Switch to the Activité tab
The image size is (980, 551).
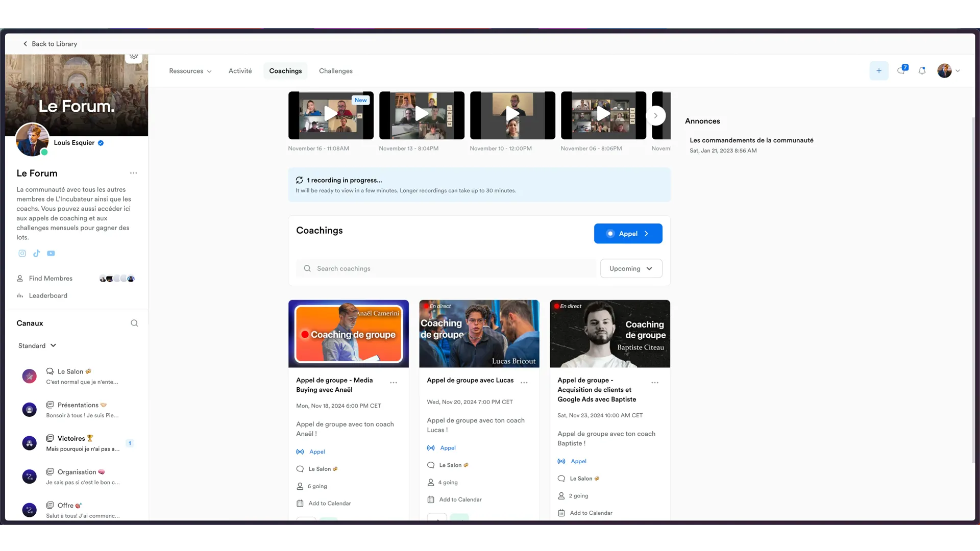[240, 71]
